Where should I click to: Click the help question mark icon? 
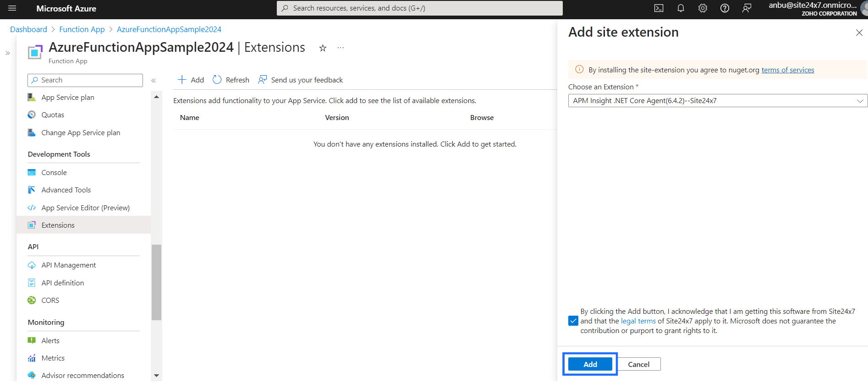click(725, 8)
